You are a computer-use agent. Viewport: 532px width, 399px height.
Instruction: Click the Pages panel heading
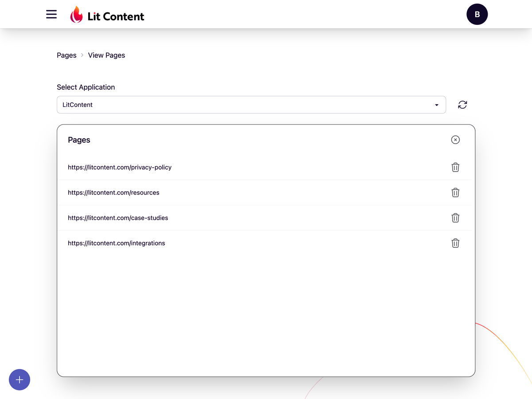pyautogui.click(x=79, y=140)
